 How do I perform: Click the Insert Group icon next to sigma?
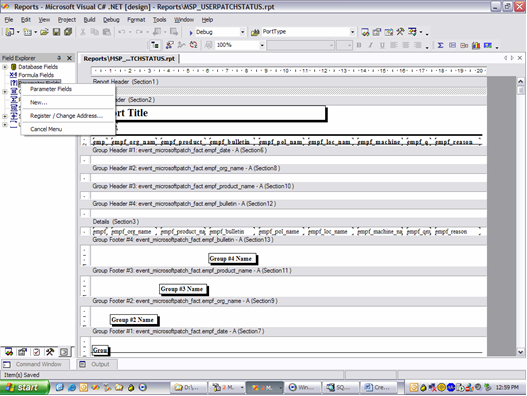click(452, 45)
